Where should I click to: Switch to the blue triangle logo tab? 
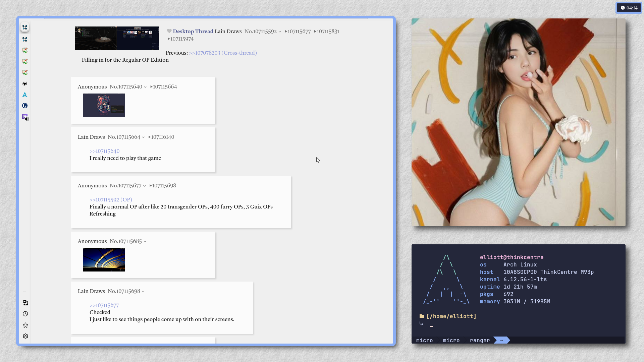pyautogui.click(x=25, y=95)
